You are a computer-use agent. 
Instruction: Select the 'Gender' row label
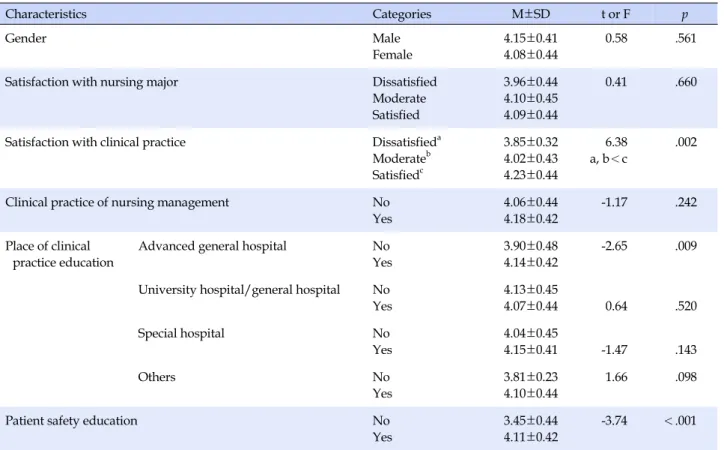[x=26, y=38]
